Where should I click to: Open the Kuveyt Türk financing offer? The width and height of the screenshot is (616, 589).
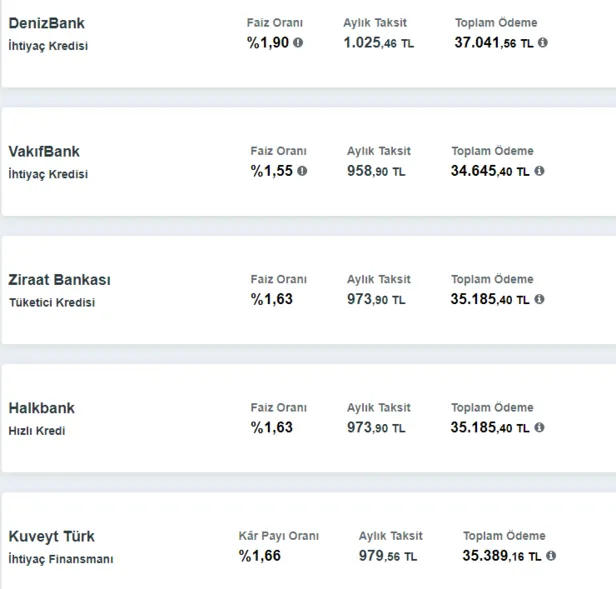click(52, 536)
